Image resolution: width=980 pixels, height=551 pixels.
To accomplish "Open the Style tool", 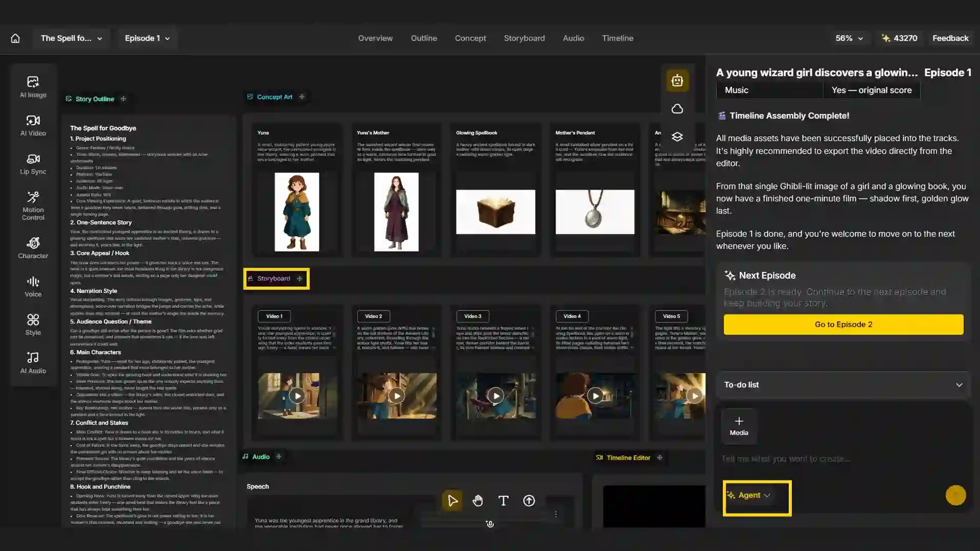I will point(33,325).
